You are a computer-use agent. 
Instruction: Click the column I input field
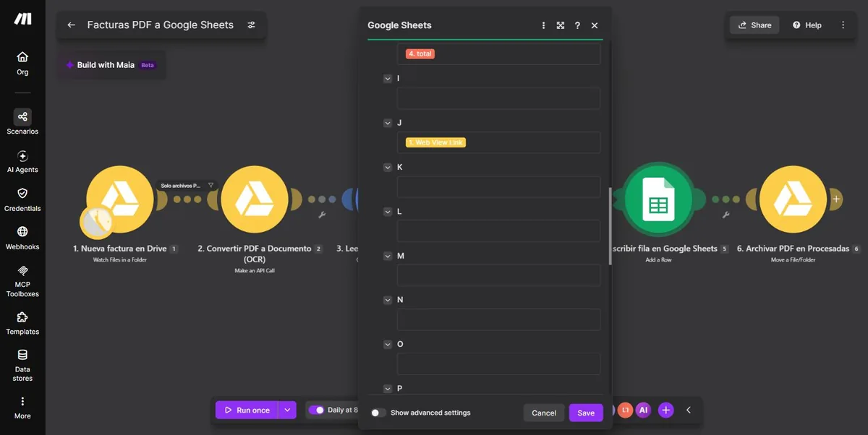point(498,98)
